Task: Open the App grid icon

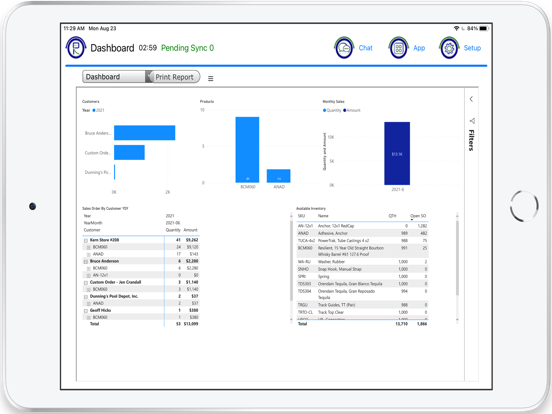Action: [399, 48]
